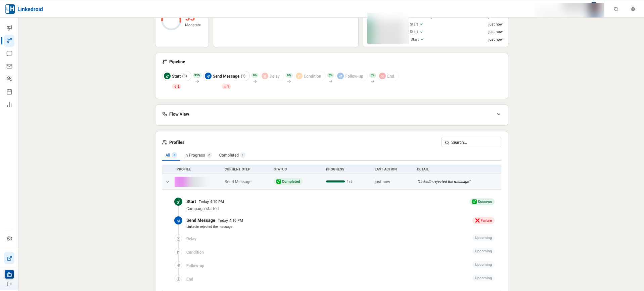
Task: Click the PROFILE column header
Action: (184, 169)
